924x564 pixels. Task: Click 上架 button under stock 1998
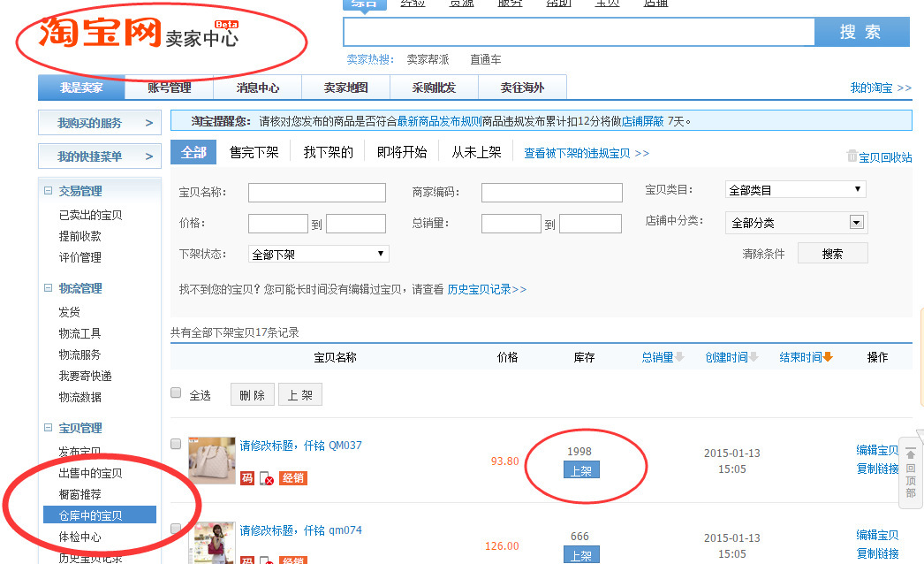(581, 471)
